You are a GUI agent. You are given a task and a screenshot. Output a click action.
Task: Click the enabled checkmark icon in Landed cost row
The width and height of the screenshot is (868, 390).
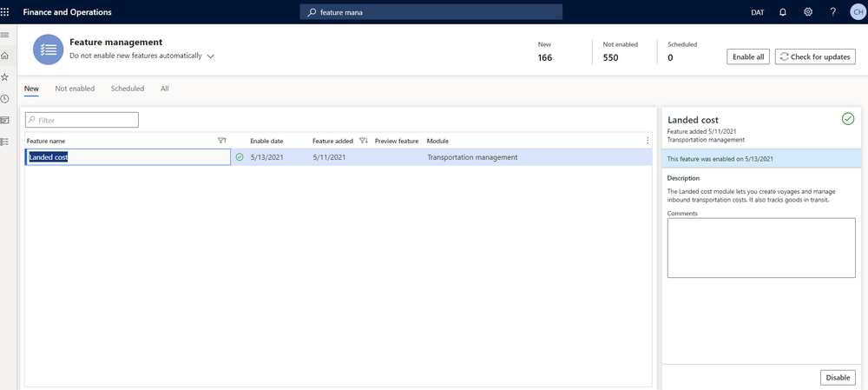(x=240, y=157)
